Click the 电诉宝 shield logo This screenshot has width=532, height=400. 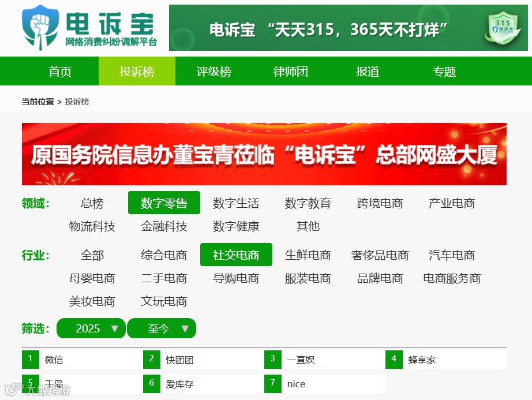[40, 28]
